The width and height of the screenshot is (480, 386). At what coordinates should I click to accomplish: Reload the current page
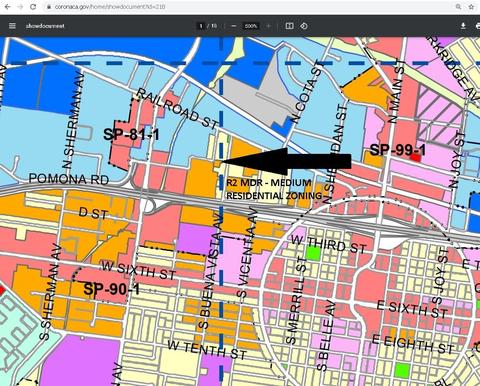[33, 7]
